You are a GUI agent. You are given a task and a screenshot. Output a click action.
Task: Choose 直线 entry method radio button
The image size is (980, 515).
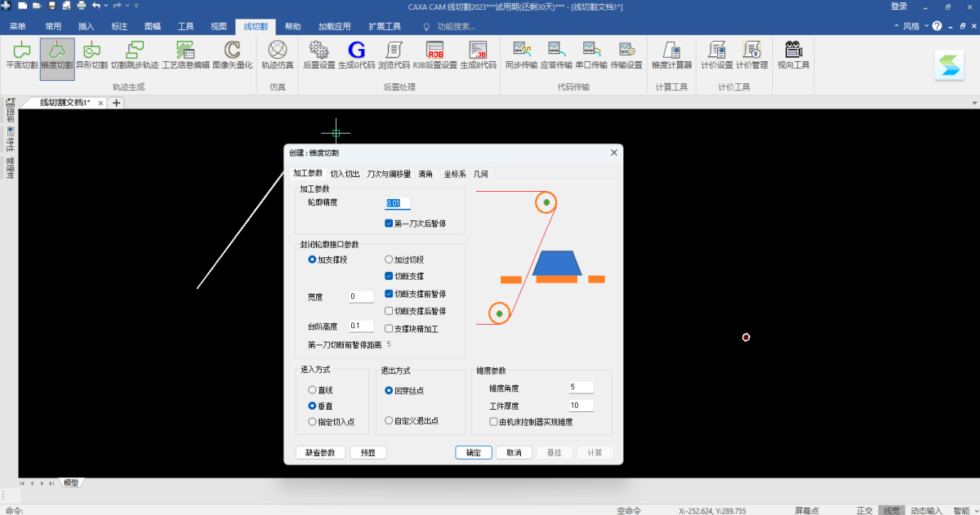[x=312, y=390]
